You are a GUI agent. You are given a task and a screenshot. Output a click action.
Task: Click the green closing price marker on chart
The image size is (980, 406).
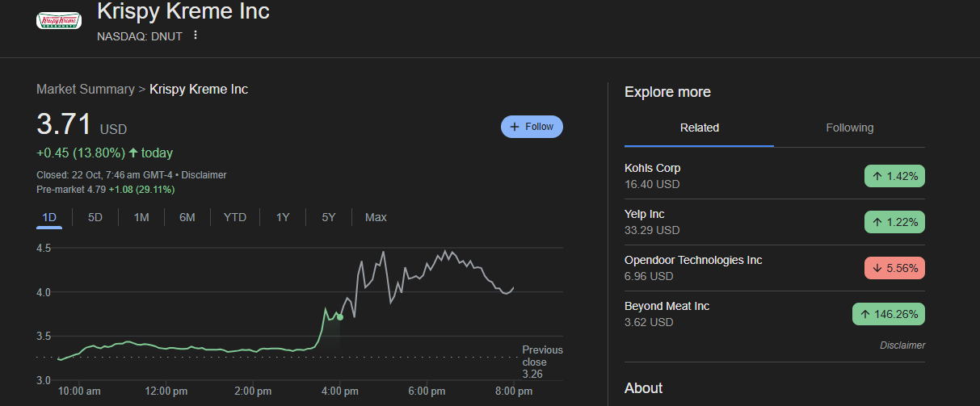(339, 317)
